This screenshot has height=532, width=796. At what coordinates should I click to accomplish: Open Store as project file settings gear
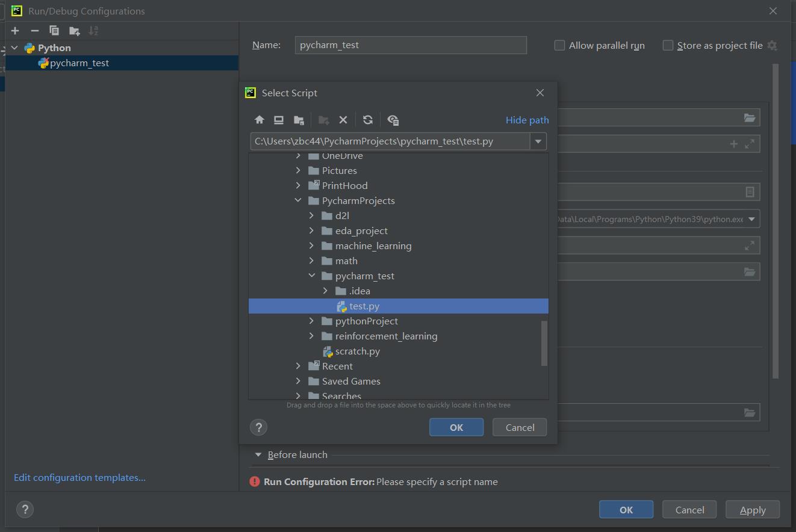click(772, 45)
